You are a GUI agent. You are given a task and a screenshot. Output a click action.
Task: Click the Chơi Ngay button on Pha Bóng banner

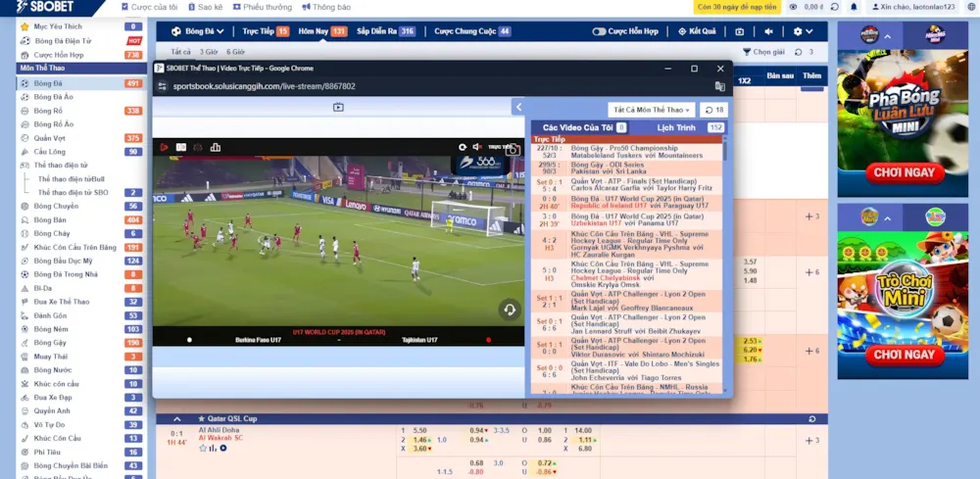[891, 173]
